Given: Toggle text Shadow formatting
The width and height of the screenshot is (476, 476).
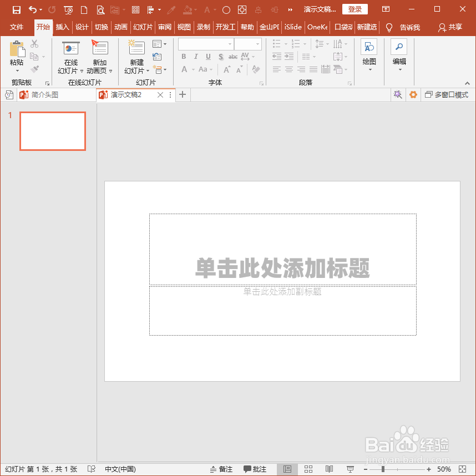Looking at the screenshot, I should point(221,57).
